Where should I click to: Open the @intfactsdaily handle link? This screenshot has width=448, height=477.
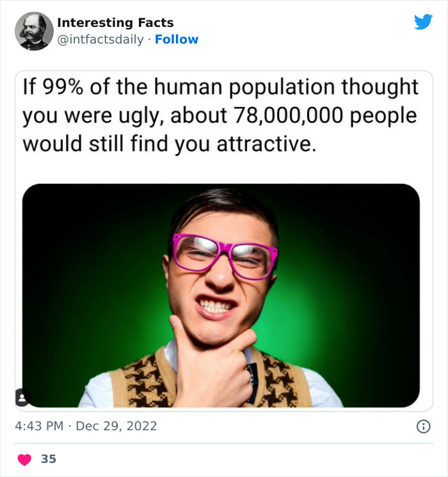(x=100, y=40)
